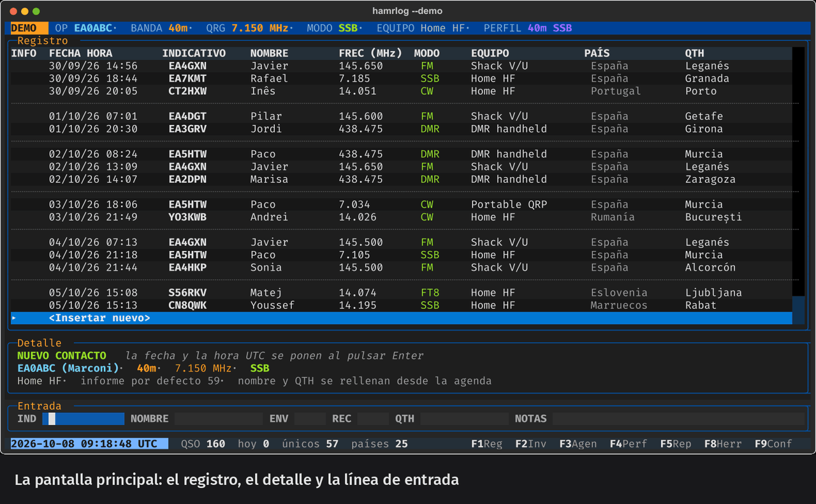
Task: Click QRG 7.150 MHz in the header
Action: pyautogui.click(x=249, y=28)
